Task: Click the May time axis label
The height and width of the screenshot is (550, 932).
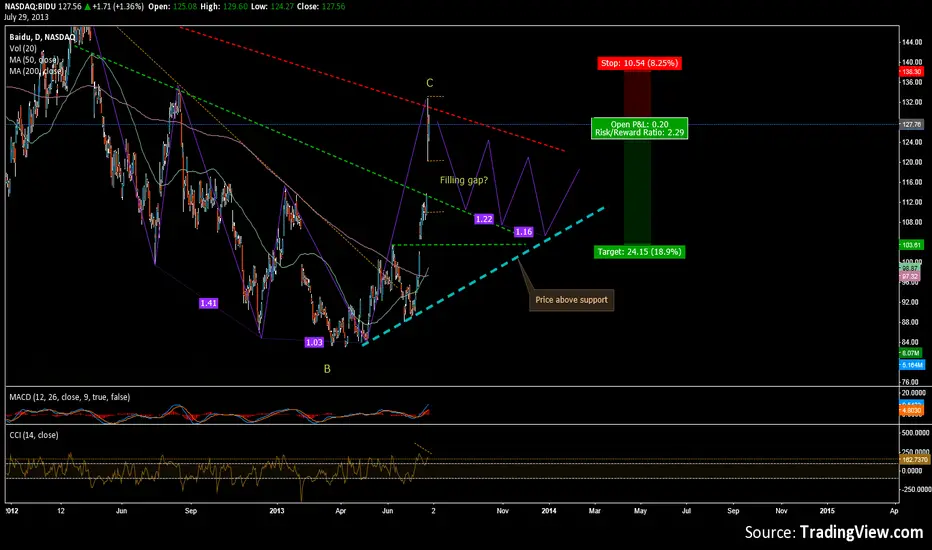Action: (x=640, y=511)
